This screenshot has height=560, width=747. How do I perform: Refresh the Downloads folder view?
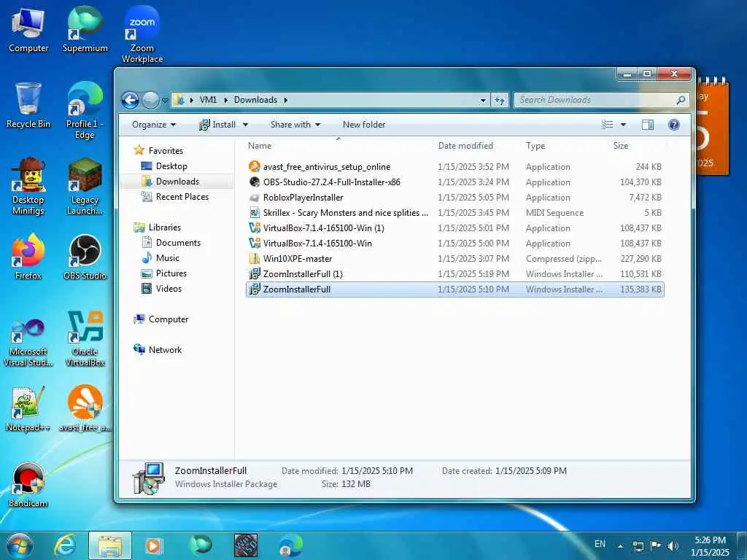coord(499,100)
